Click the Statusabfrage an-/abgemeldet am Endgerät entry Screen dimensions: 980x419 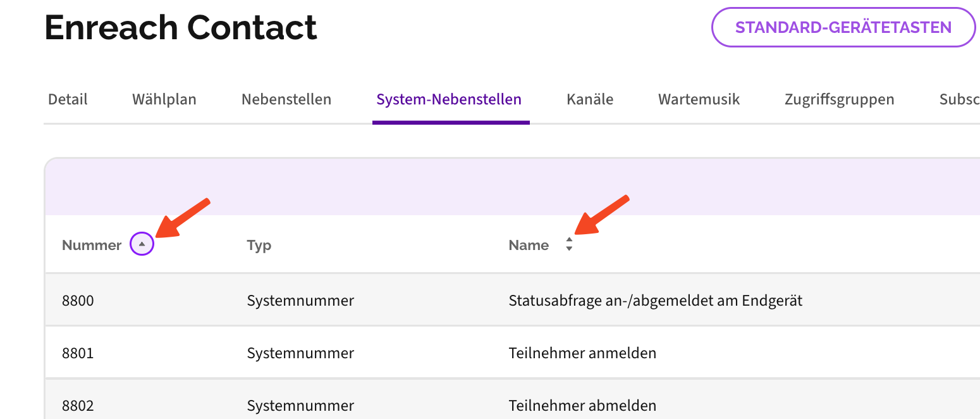(655, 301)
